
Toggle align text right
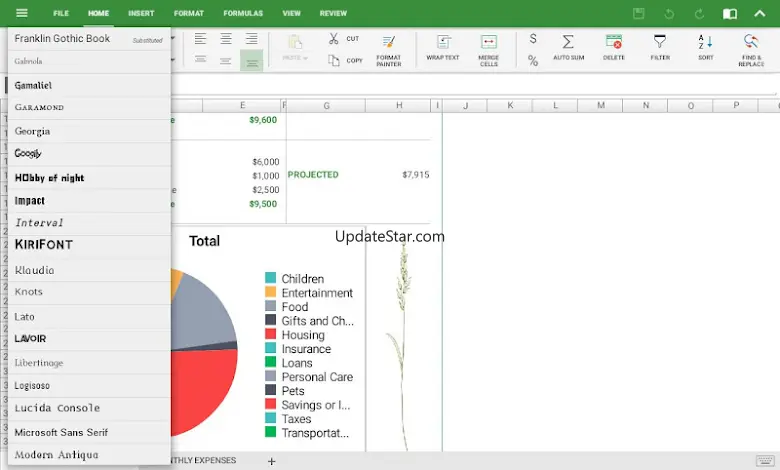(252, 39)
